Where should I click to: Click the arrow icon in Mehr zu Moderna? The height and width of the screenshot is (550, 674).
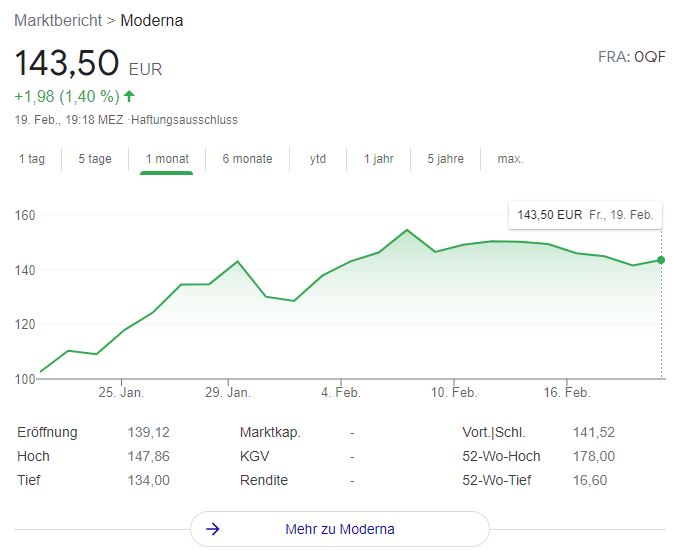tap(213, 529)
